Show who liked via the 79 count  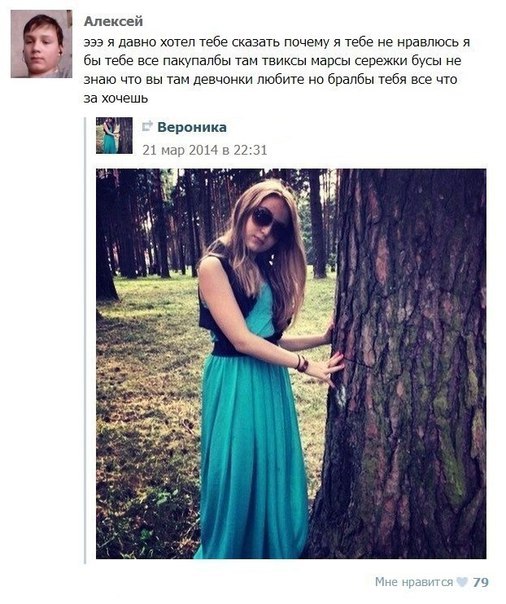(480, 582)
